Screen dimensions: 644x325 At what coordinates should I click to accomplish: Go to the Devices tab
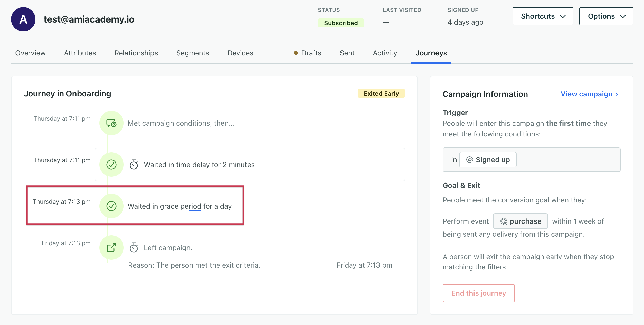[240, 53]
